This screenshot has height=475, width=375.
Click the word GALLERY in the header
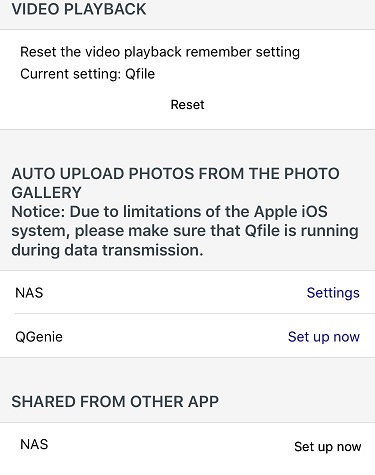pos(46,192)
